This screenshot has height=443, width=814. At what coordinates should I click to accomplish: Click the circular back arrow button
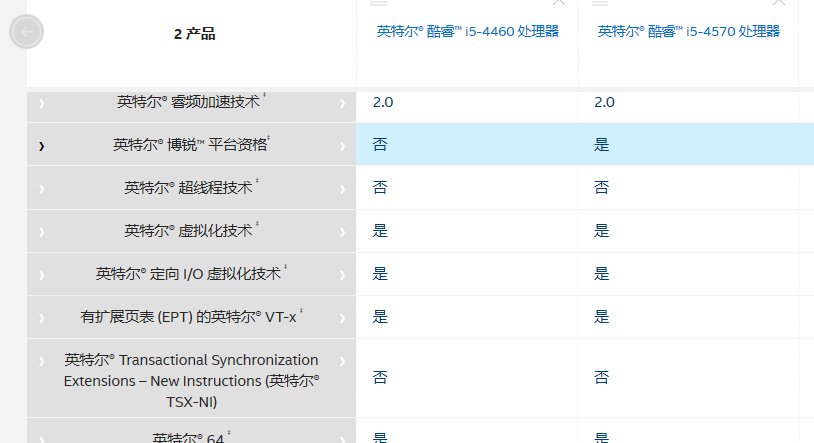(26, 32)
